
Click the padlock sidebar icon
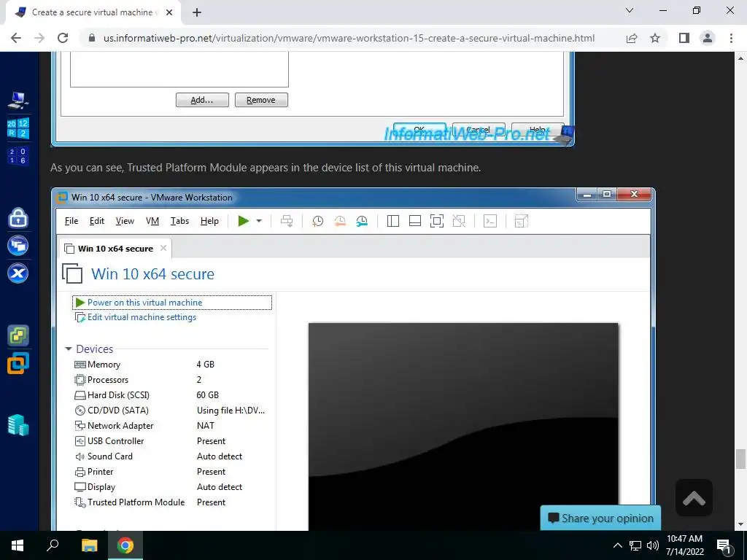pyautogui.click(x=18, y=218)
